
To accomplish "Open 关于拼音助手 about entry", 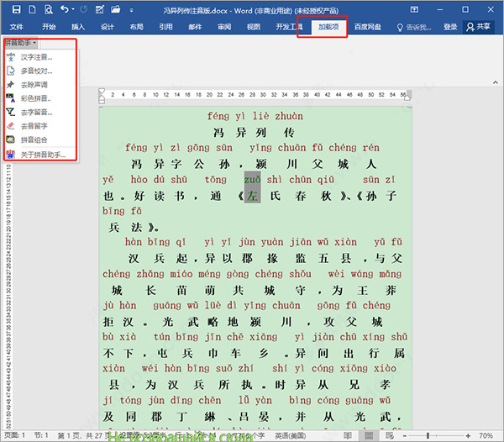I will point(42,153).
